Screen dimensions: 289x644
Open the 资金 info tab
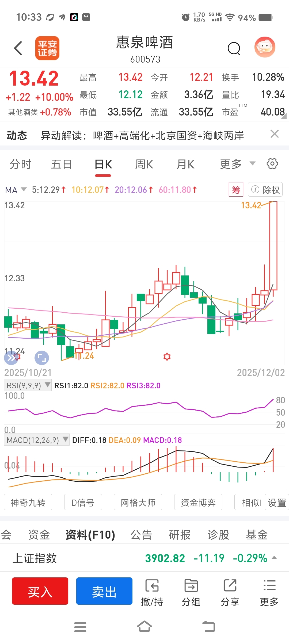tap(39, 535)
